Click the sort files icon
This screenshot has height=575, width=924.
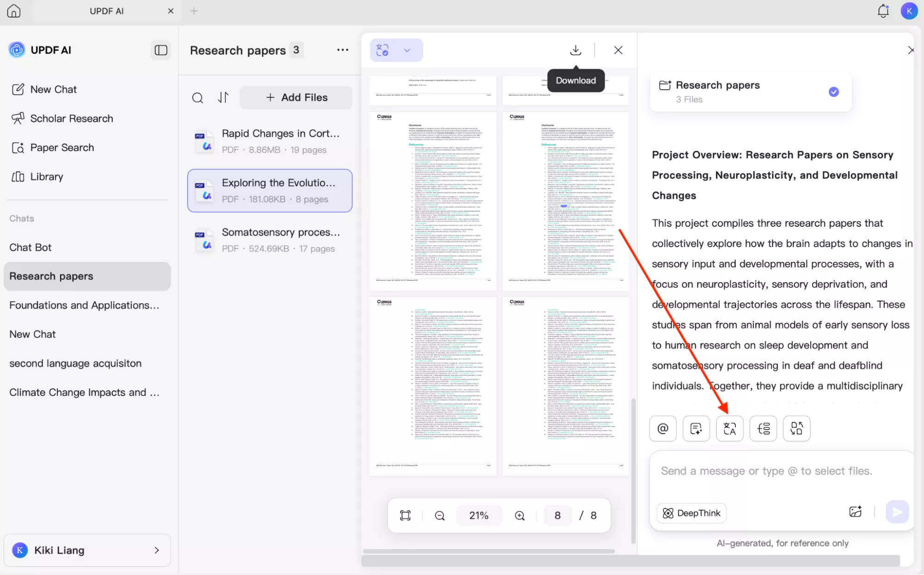[x=223, y=97]
